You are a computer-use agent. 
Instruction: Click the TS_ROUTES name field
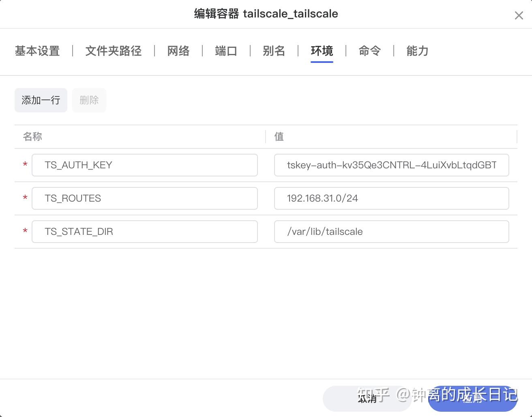click(145, 198)
